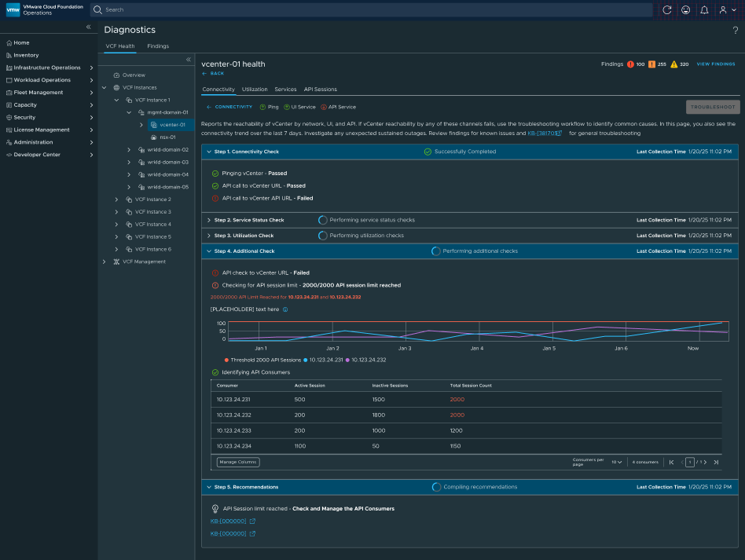This screenshot has height=560, width=745.
Task: Open the View Findings link
Action: click(x=716, y=64)
